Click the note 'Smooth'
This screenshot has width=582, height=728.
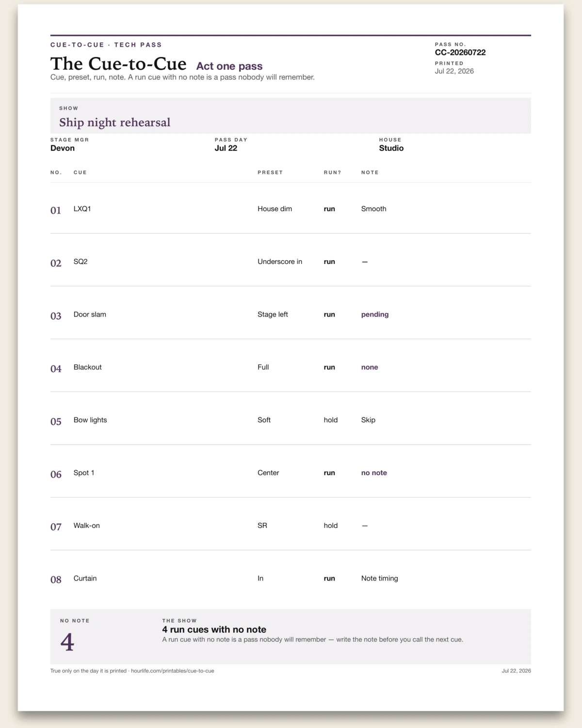coord(374,209)
